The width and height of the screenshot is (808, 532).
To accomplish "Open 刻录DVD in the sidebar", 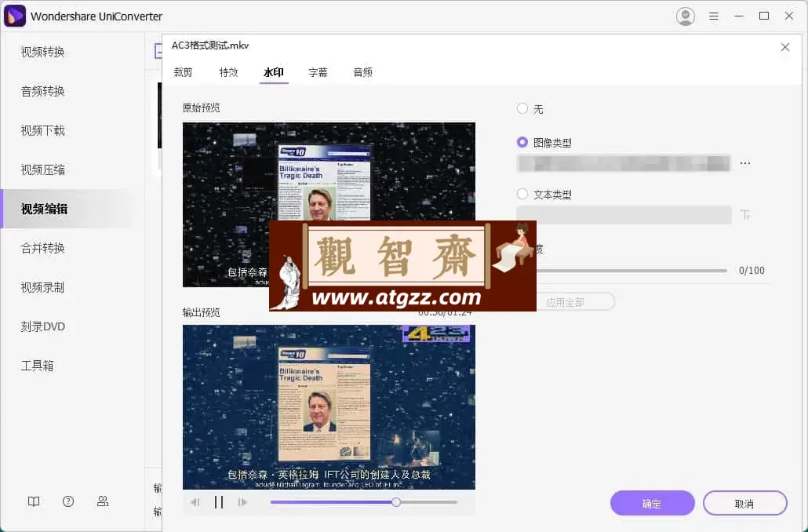I will pyautogui.click(x=43, y=326).
